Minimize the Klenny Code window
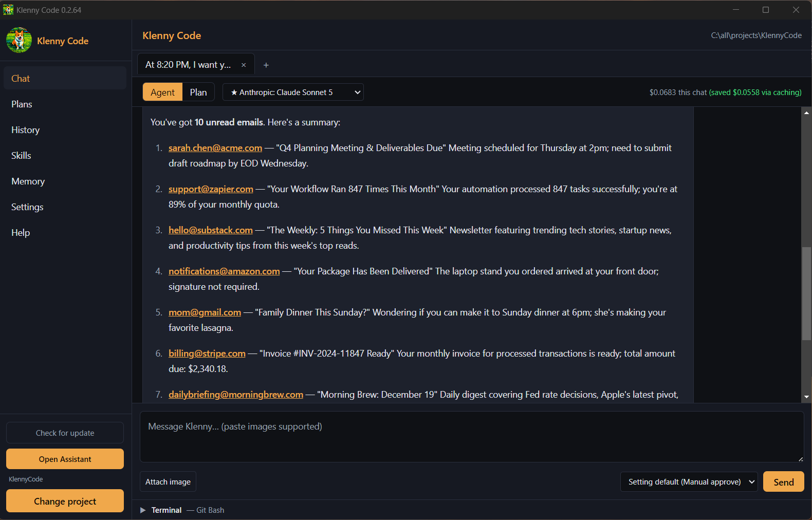This screenshot has width=812, height=520. coord(736,10)
